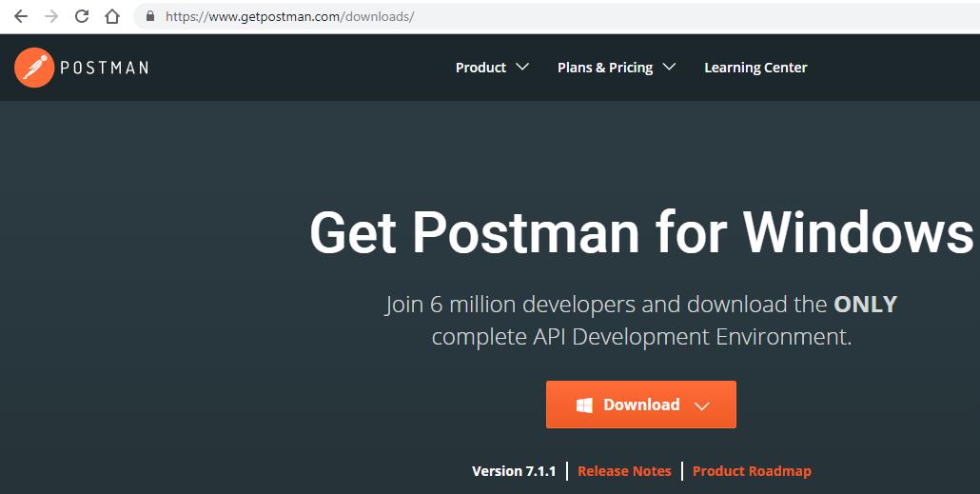Expand the Plans & Pricing chevron
Image resolution: width=980 pixels, height=494 pixels.
(669, 67)
